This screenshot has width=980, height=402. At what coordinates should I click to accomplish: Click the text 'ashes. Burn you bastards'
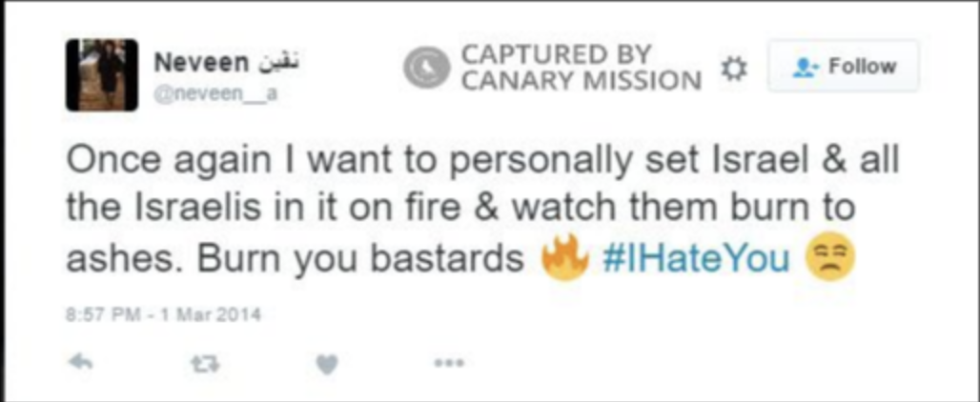pos(295,259)
